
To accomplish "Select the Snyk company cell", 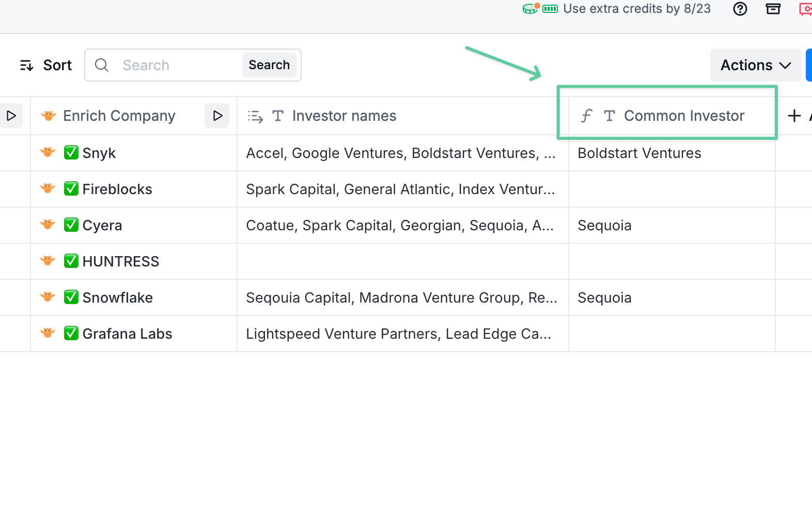I will 134,153.
